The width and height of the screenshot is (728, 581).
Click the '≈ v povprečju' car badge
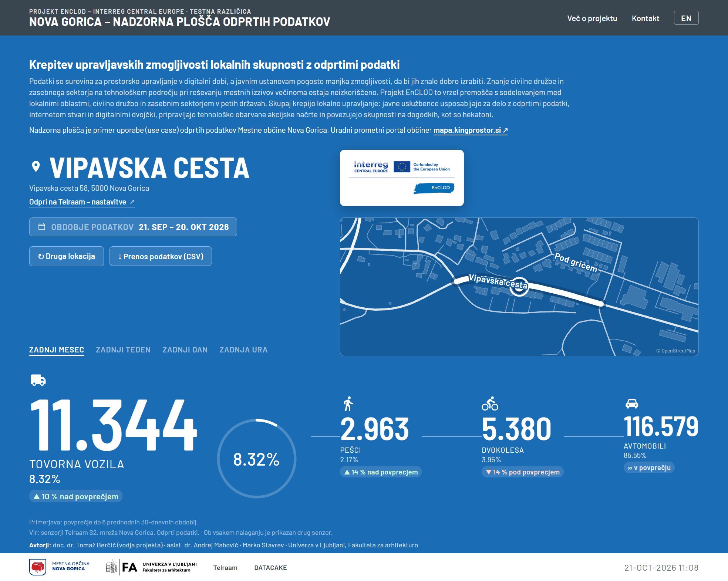coord(649,468)
